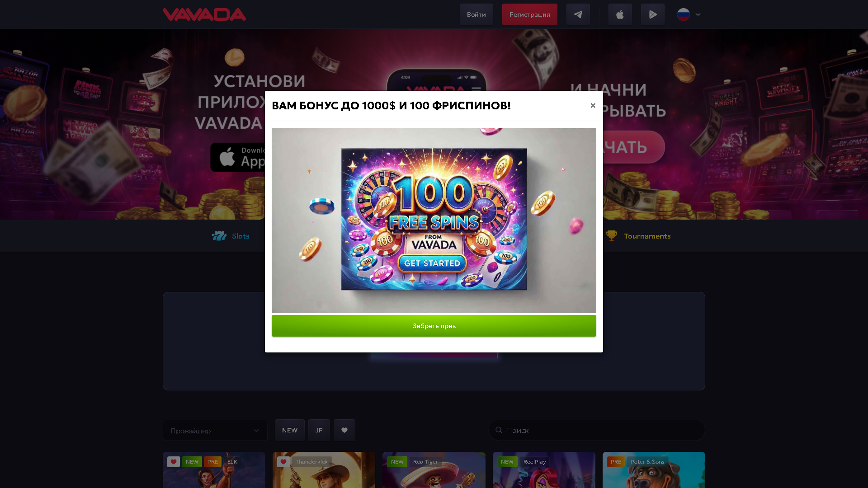Click the green Забрать приз button
Viewport: 868px width, 488px height.
click(434, 326)
